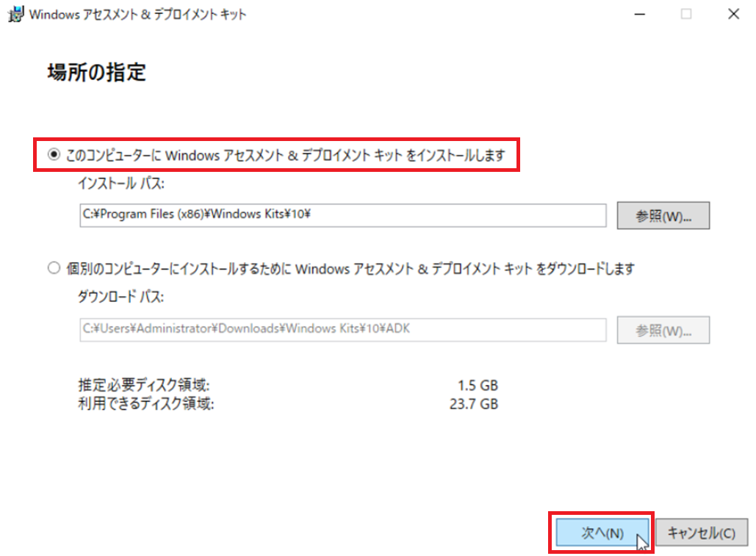Image resolution: width=756 pixels, height=556 pixels.
Task: Click the Windows ADK installer title icon
Action: click(x=15, y=14)
